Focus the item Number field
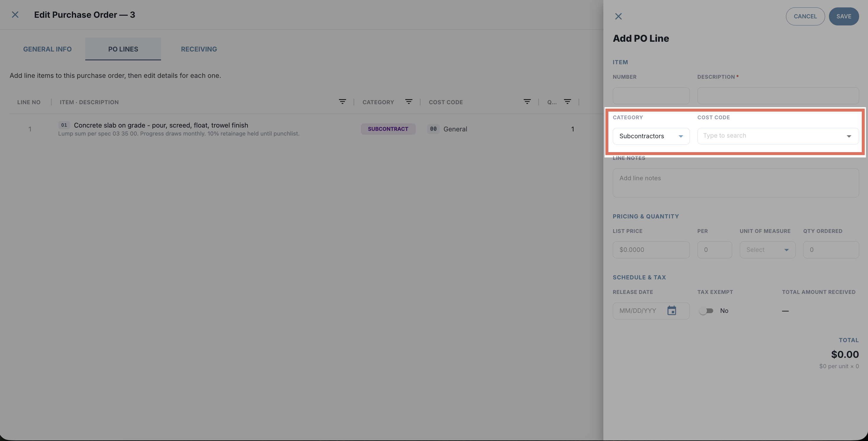The height and width of the screenshot is (441, 868). 651,96
